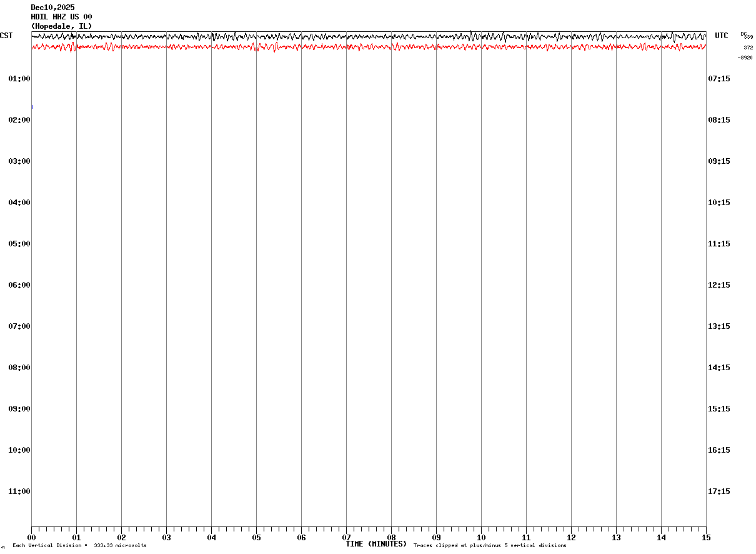Screen dimensions: 756x554
Task: Click the UTC row label 08:15
Action: point(719,120)
